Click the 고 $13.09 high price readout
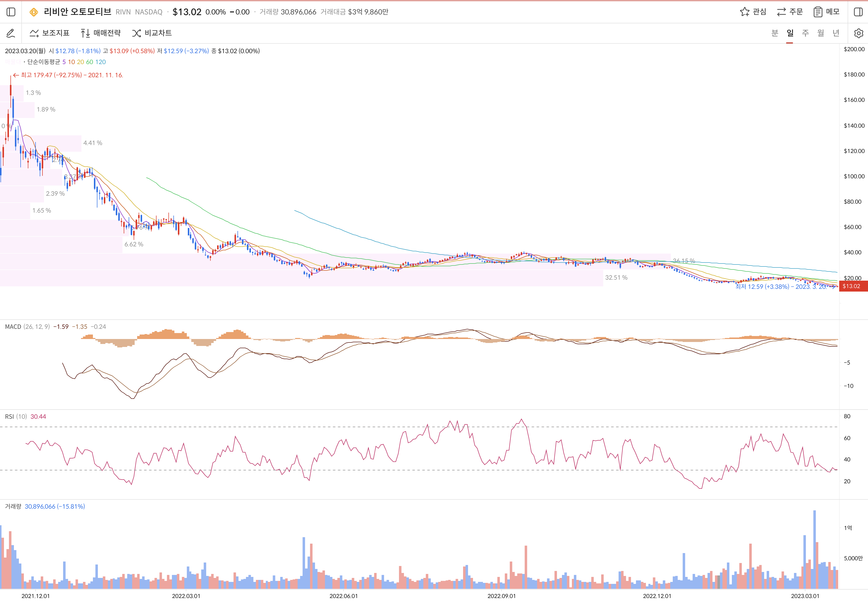This screenshot has width=868, height=602. coord(129,51)
